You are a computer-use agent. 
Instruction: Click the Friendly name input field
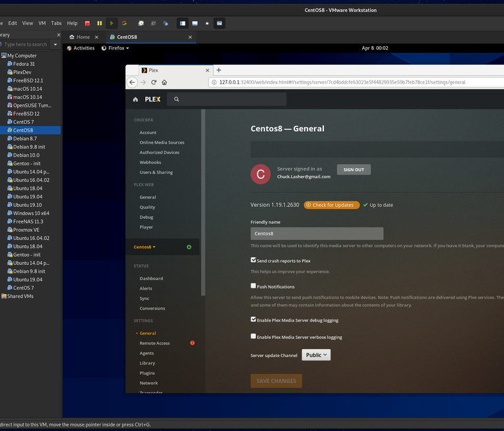pos(317,233)
